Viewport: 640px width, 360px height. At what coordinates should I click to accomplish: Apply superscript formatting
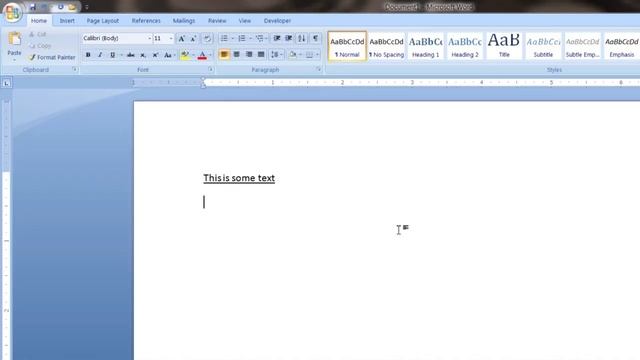point(155,55)
